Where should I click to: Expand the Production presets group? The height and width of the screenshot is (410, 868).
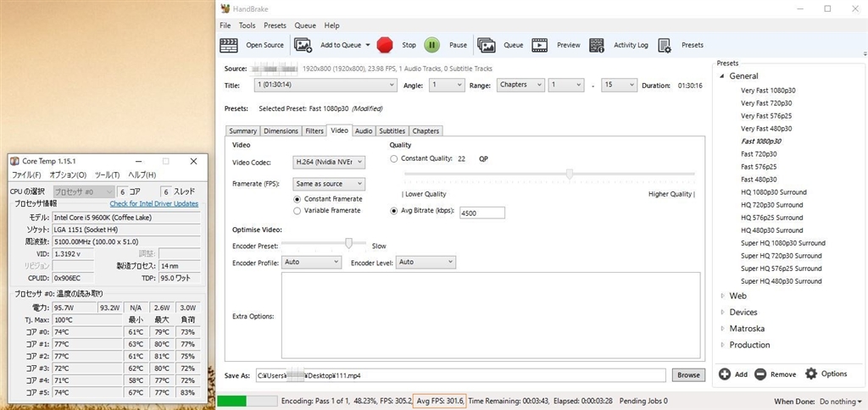[x=722, y=345]
